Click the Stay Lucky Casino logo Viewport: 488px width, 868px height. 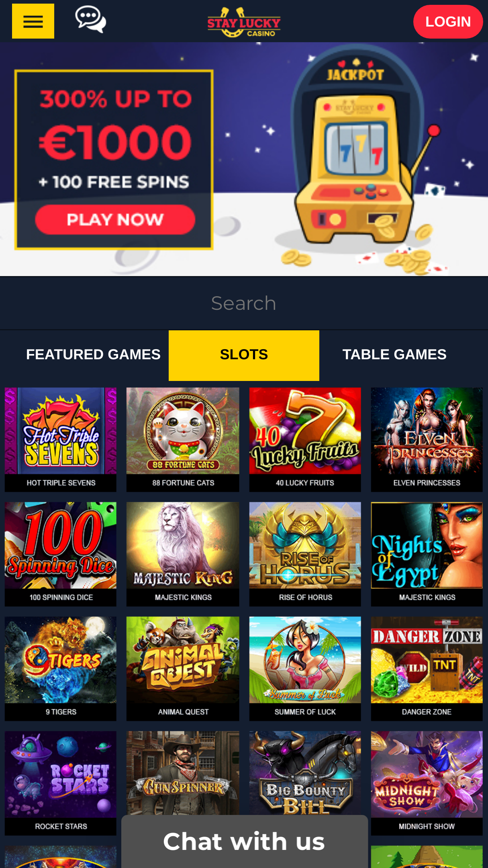click(x=244, y=23)
